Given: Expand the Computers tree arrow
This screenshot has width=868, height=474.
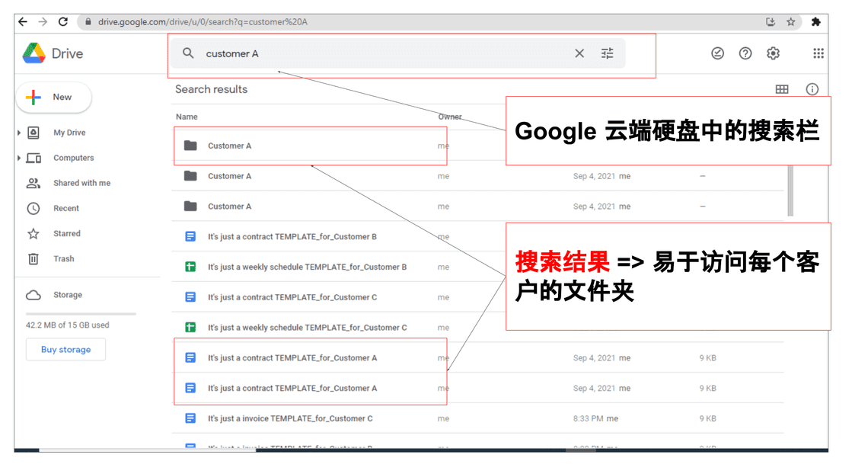Looking at the screenshot, I should coord(19,158).
